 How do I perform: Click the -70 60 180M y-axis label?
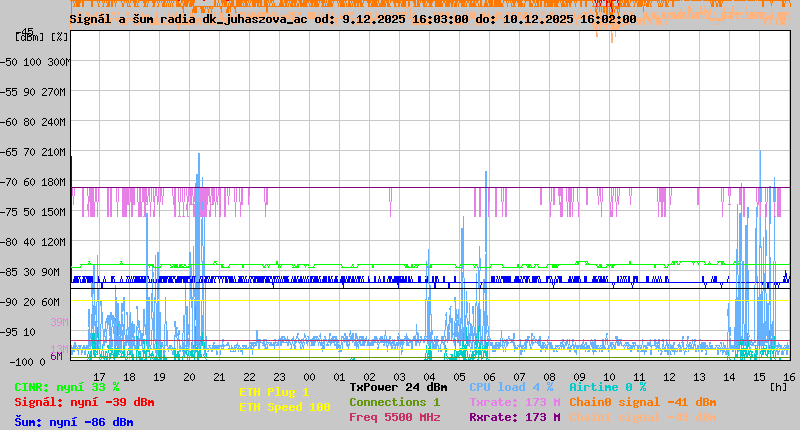pos(42,182)
